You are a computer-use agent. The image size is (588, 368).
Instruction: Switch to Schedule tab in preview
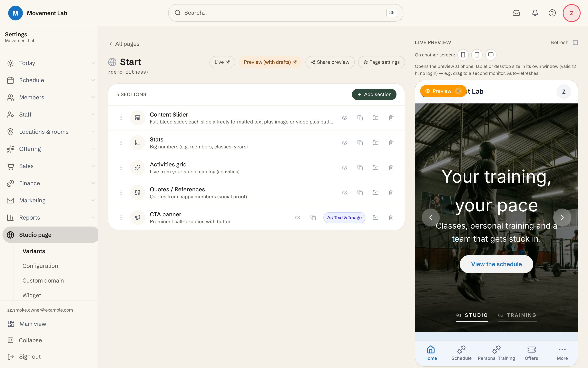(x=461, y=353)
